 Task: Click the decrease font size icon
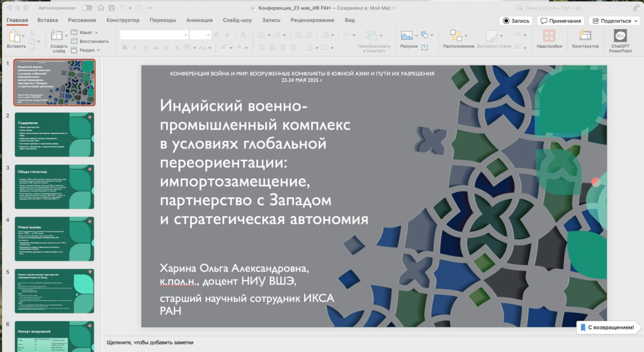pyautogui.click(x=227, y=35)
